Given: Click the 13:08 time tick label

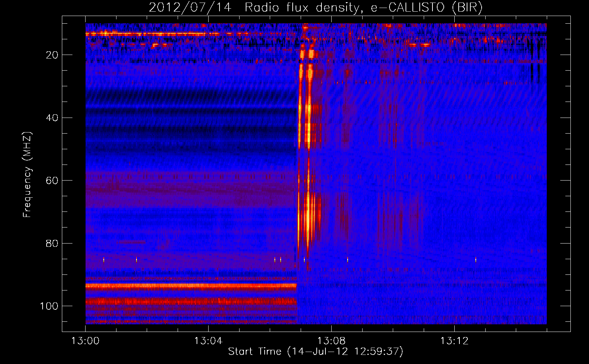Looking at the screenshot, I should click(x=331, y=341).
